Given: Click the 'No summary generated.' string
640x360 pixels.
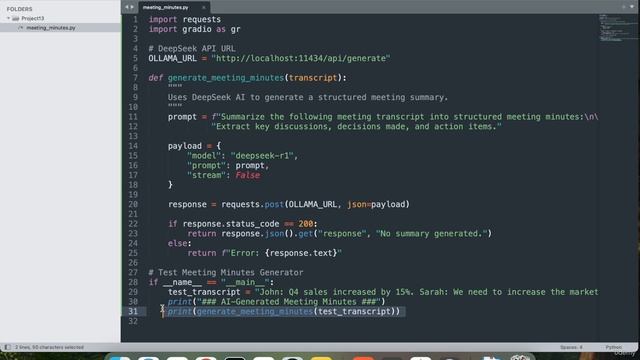Looking at the screenshot, I should click(431, 234).
